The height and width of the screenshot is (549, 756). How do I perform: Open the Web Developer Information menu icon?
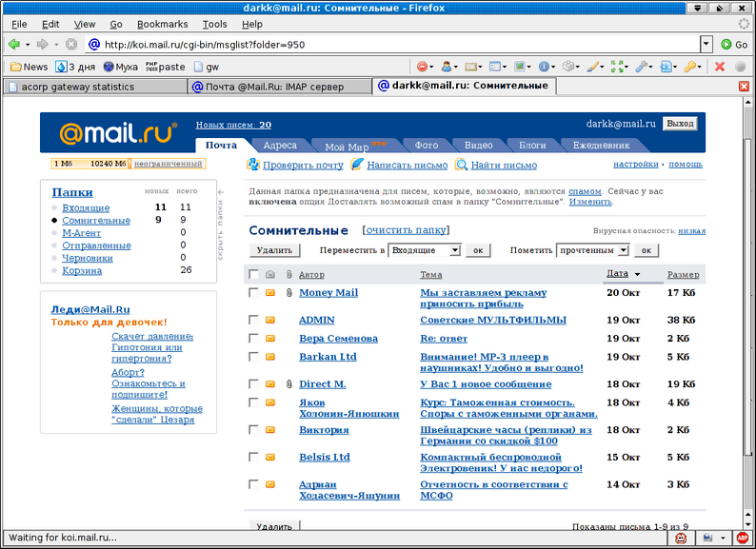[x=544, y=67]
